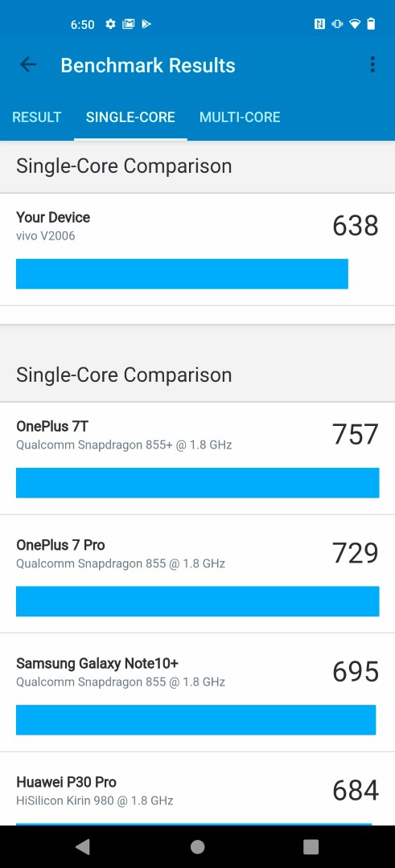This screenshot has width=395, height=868.
Task: Tap the battery status icon
Action: click(371, 24)
